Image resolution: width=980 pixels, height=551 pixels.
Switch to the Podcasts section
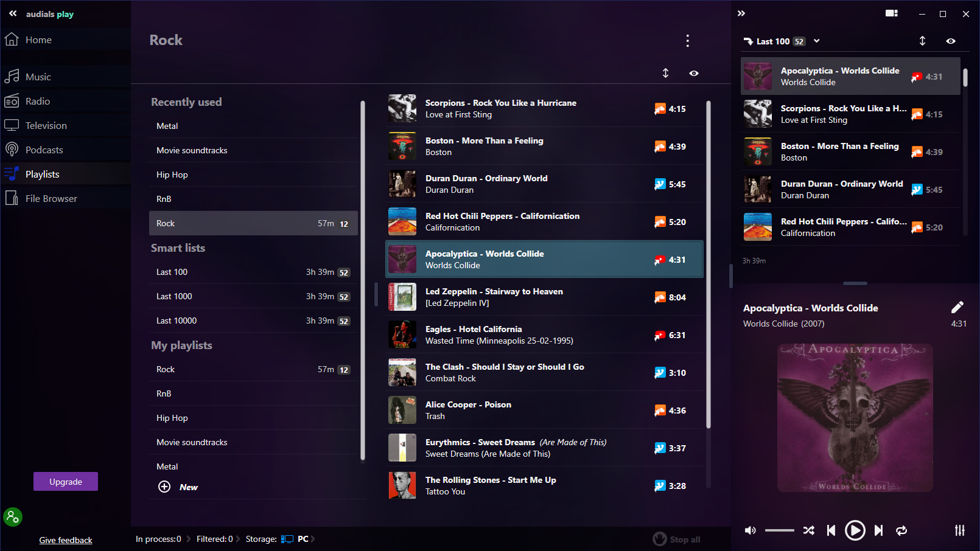point(65,150)
